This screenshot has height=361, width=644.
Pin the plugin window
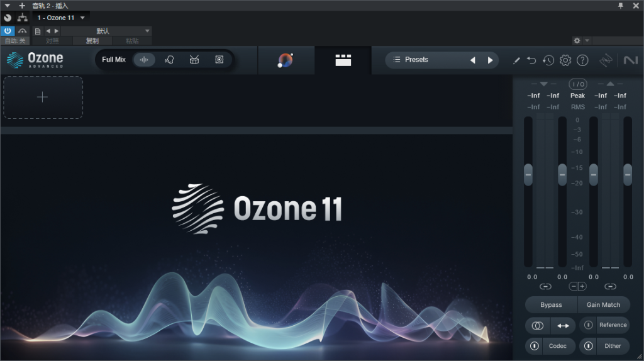pos(621,5)
